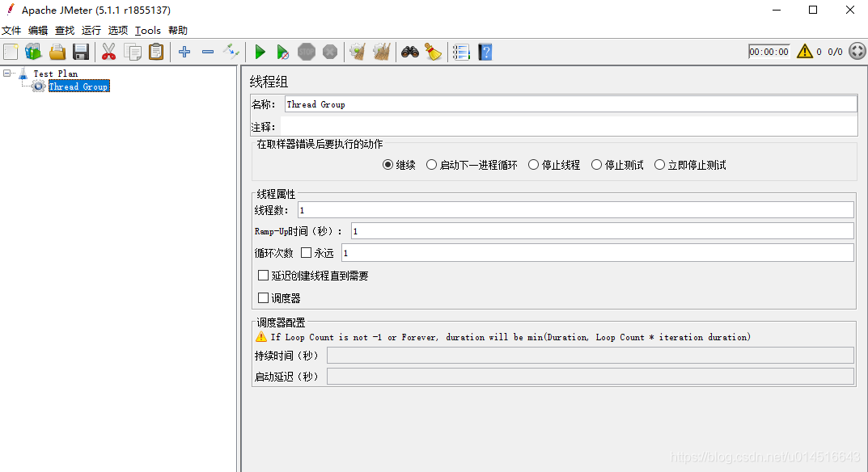Click the New test plan icon

[11, 52]
